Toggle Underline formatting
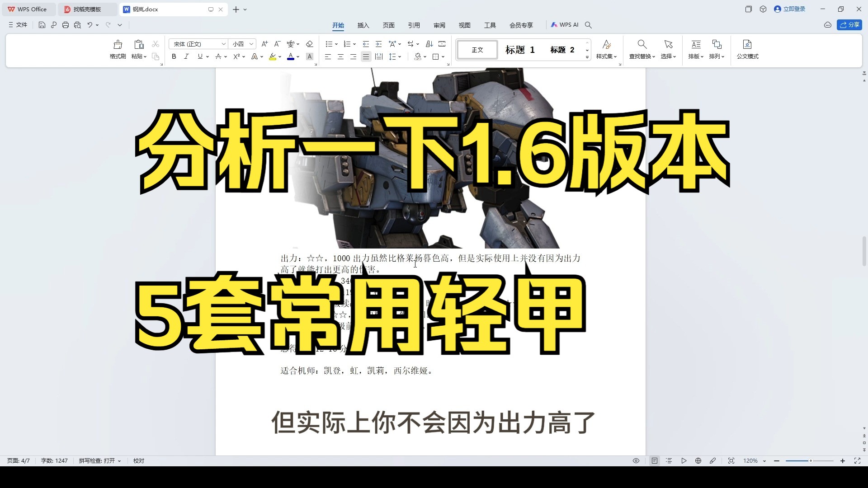 pyautogui.click(x=200, y=56)
